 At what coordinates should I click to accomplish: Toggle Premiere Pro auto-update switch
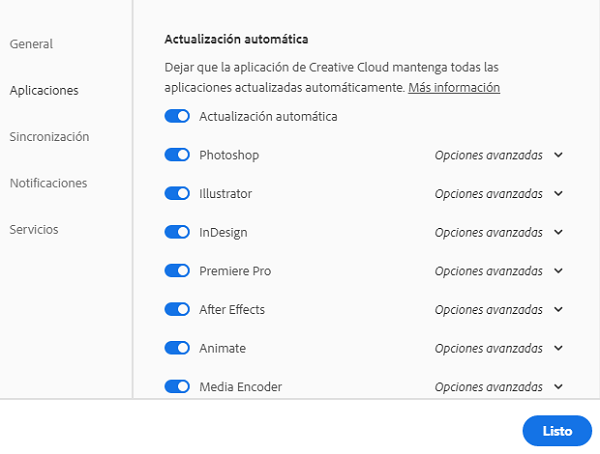tap(177, 270)
